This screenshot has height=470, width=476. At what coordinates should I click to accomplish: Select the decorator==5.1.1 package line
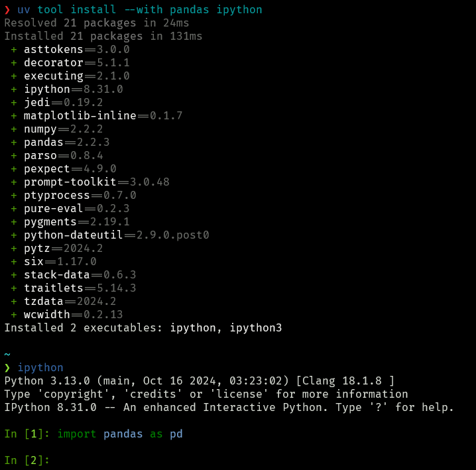click(70, 63)
